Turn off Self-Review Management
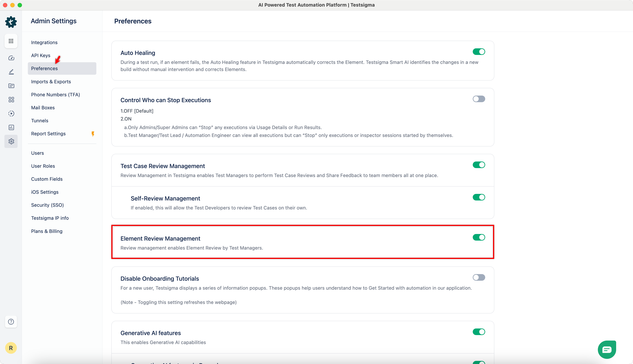This screenshot has width=633, height=364. 478,197
